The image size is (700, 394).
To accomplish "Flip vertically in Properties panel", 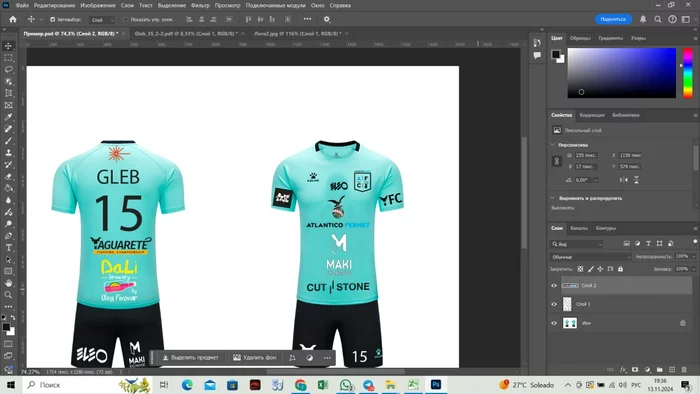I will (636, 180).
